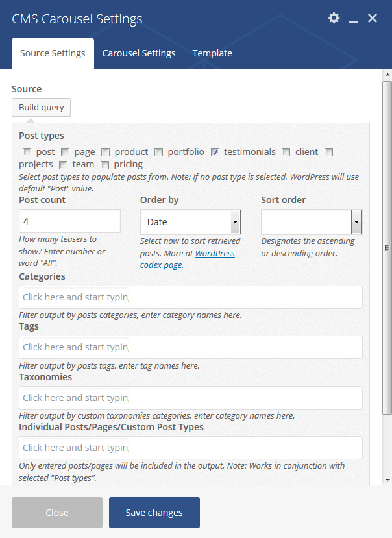Select the product post type checkbox
This screenshot has height=538, width=392.
click(105, 153)
